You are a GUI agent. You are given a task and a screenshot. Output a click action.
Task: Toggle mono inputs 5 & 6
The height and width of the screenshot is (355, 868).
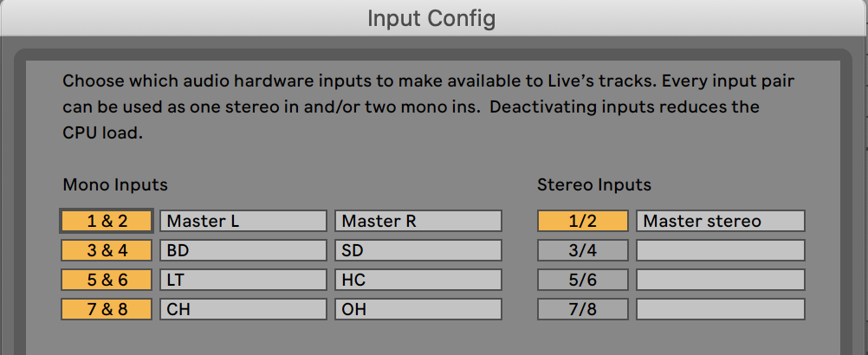[107, 280]
